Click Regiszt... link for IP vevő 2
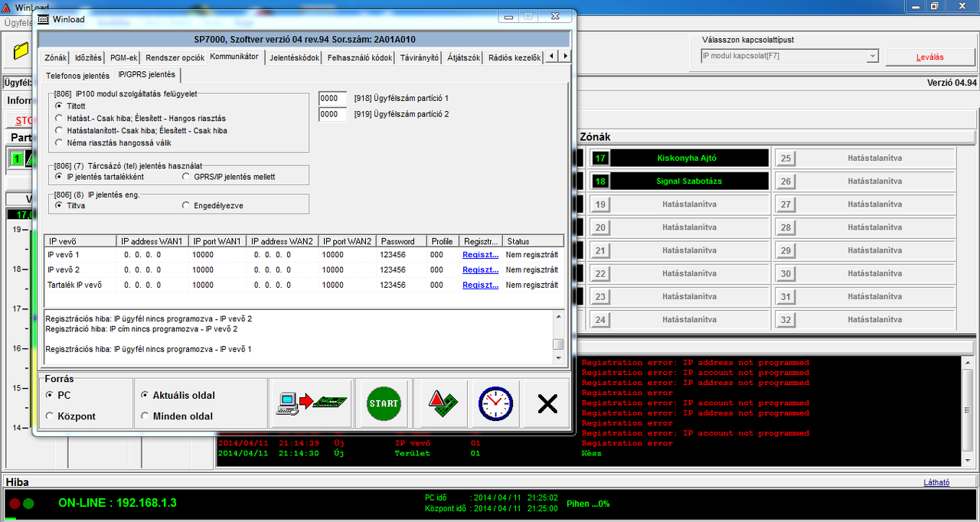This screenshot has height=522, width=980. [x=481, y=269]
